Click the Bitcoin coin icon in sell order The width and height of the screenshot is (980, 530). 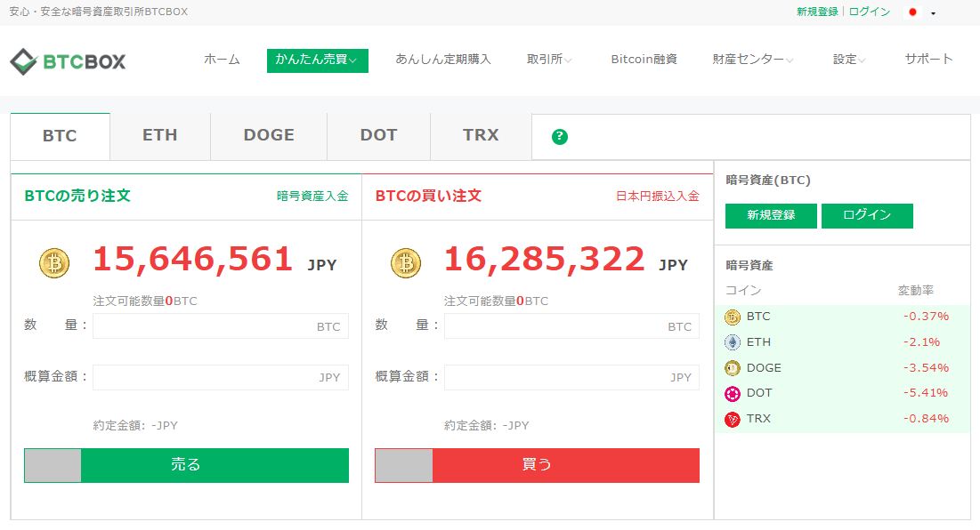[x=54, y=263]
